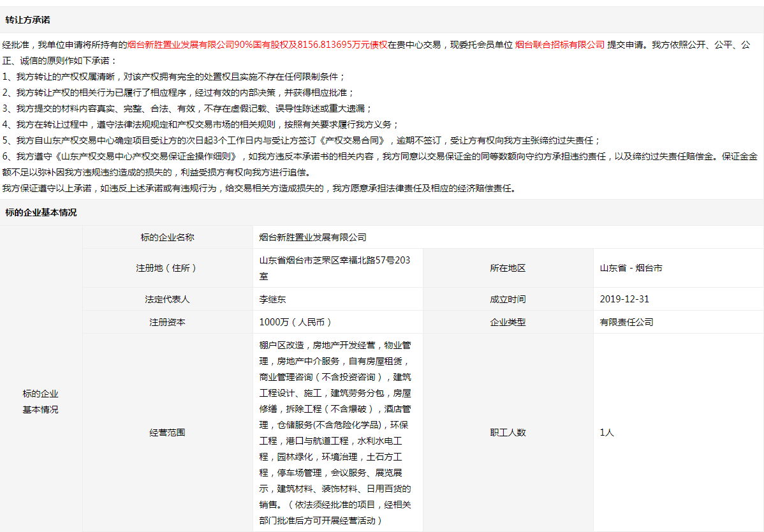Click region value 山东省 - 烟台市
Image resolution: width=764 pixels, height=532 pixels.
631,268
